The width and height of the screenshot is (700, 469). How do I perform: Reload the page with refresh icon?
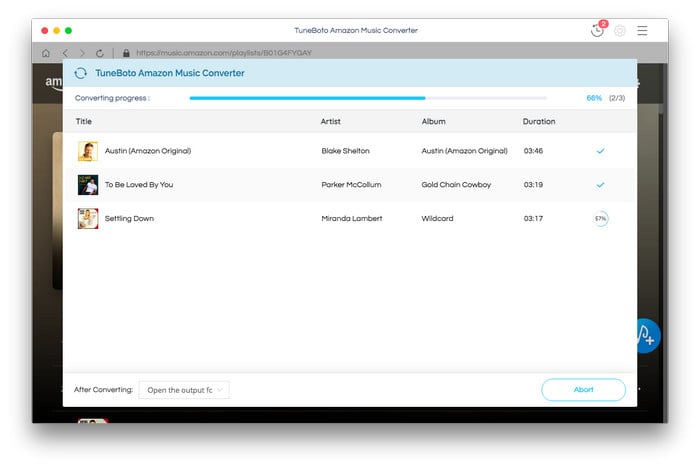point(100,53)
